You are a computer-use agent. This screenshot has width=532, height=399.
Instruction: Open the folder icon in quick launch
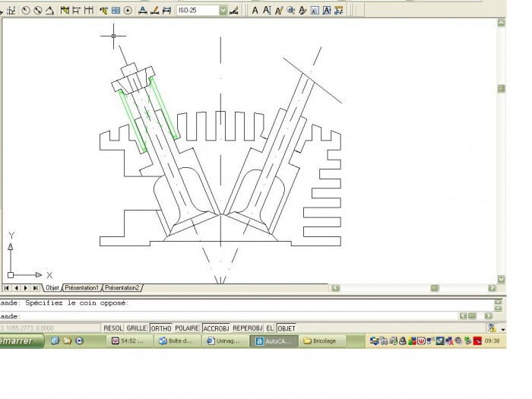coord(67,340)
